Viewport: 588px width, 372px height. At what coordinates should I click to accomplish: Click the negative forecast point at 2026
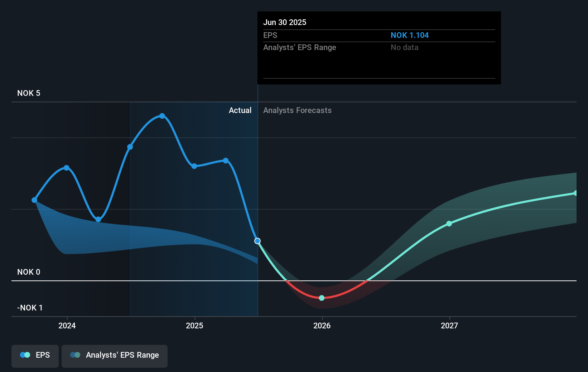322,298
